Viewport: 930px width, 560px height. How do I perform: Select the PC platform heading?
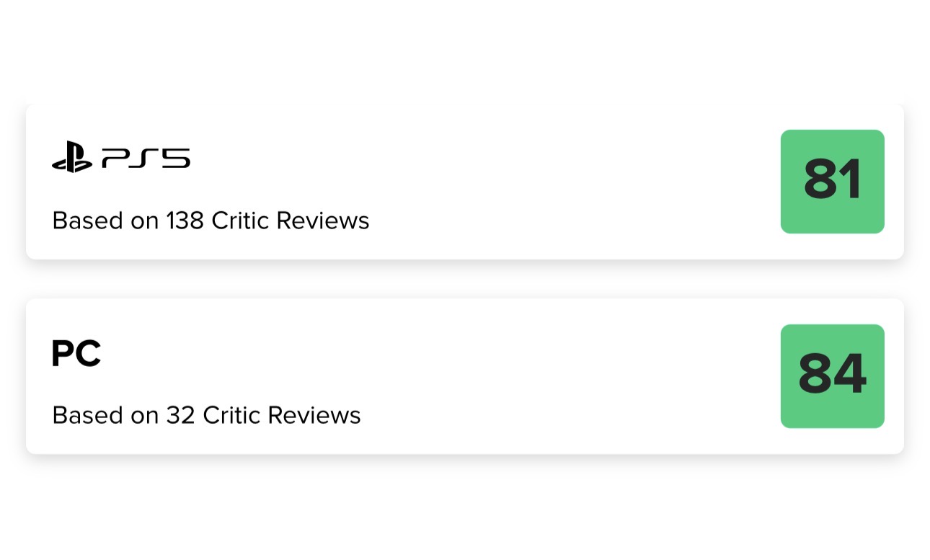76,354
